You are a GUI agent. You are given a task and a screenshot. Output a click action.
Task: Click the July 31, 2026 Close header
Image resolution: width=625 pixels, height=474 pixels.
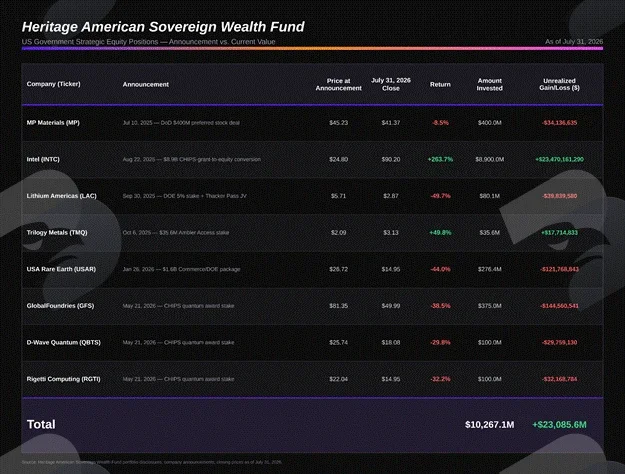[x=391, y=84]
